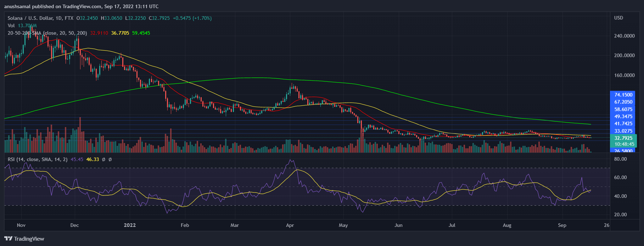
Task: Click the published on TradingView.com header text
Action: [81, 6]
